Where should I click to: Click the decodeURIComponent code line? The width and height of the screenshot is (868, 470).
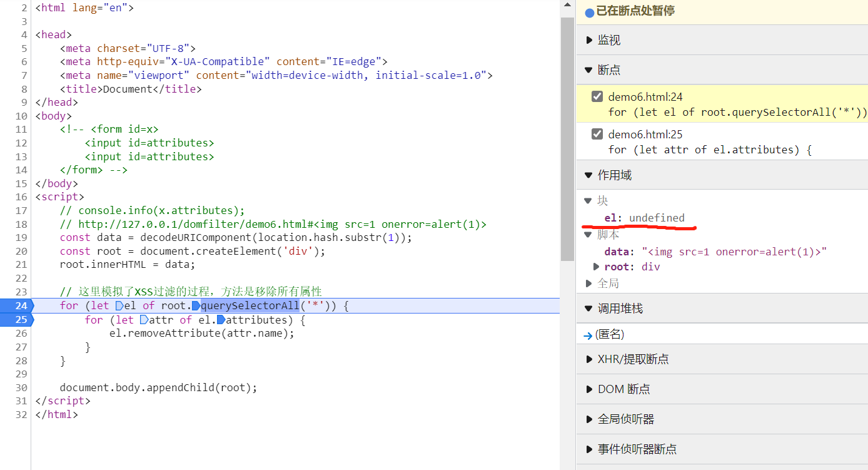pos(236,238)
